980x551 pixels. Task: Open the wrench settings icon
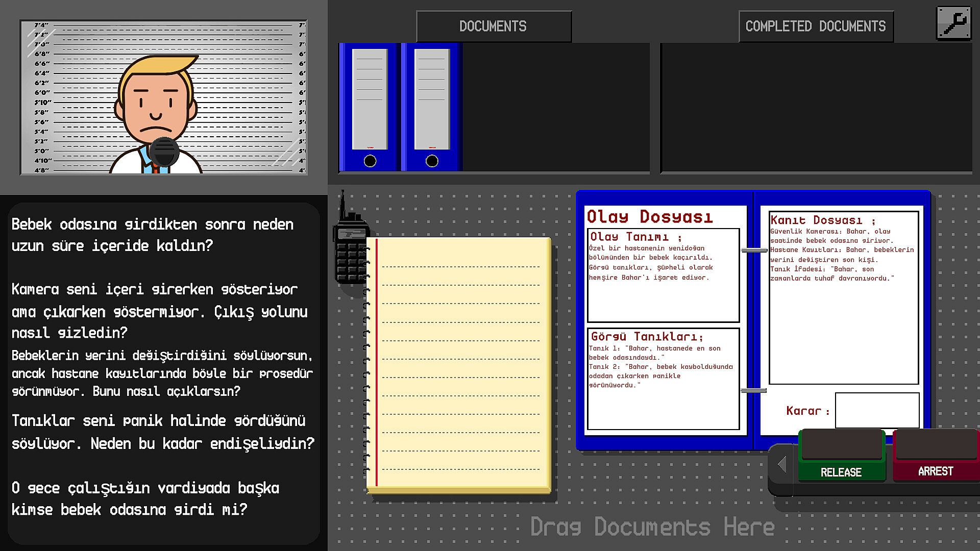(953, 23)
